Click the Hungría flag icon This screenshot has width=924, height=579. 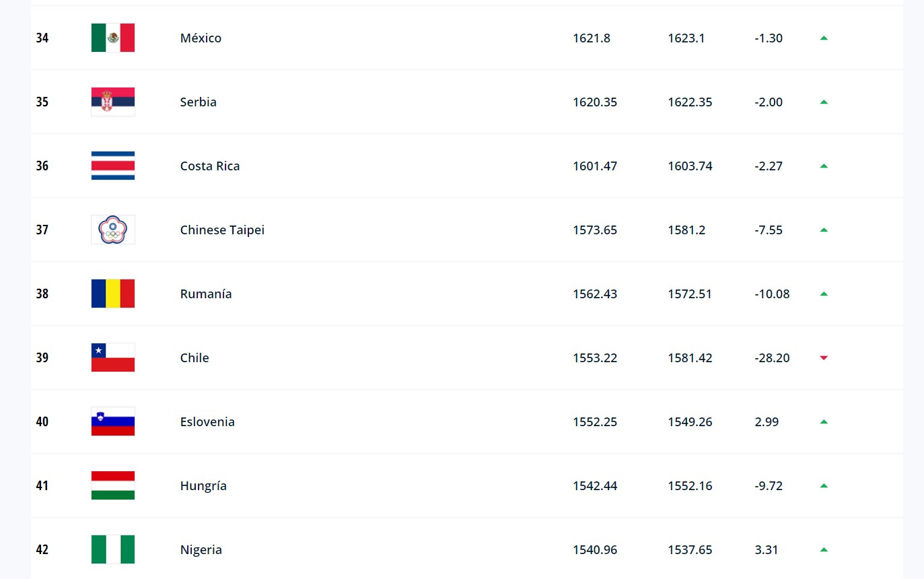(113, 485)
